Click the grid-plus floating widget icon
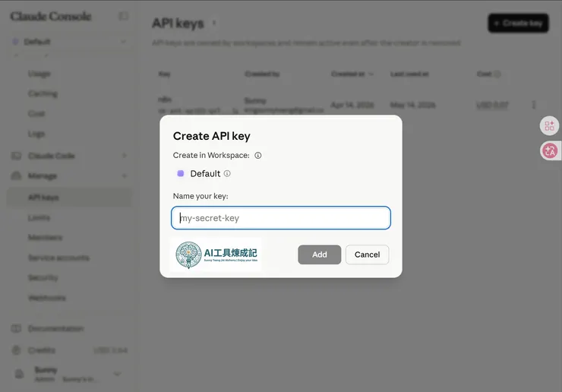Screen dimensions: 562x392 pyautogui.click(x=549, y=126)
